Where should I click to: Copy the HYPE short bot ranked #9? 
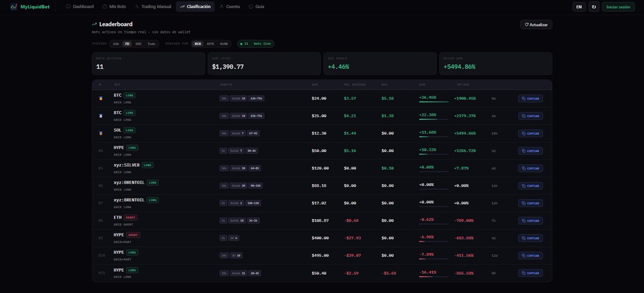coord(530,238)
